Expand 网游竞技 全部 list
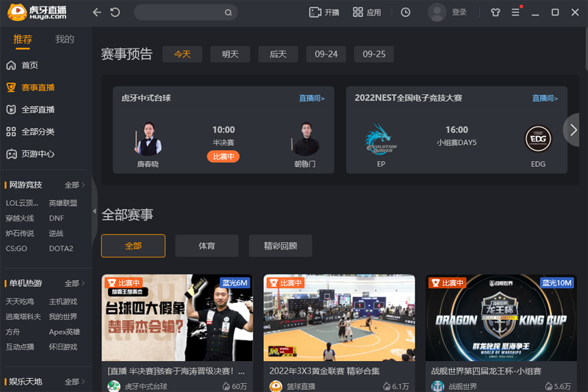588x392 pixels. pos(75,185)
